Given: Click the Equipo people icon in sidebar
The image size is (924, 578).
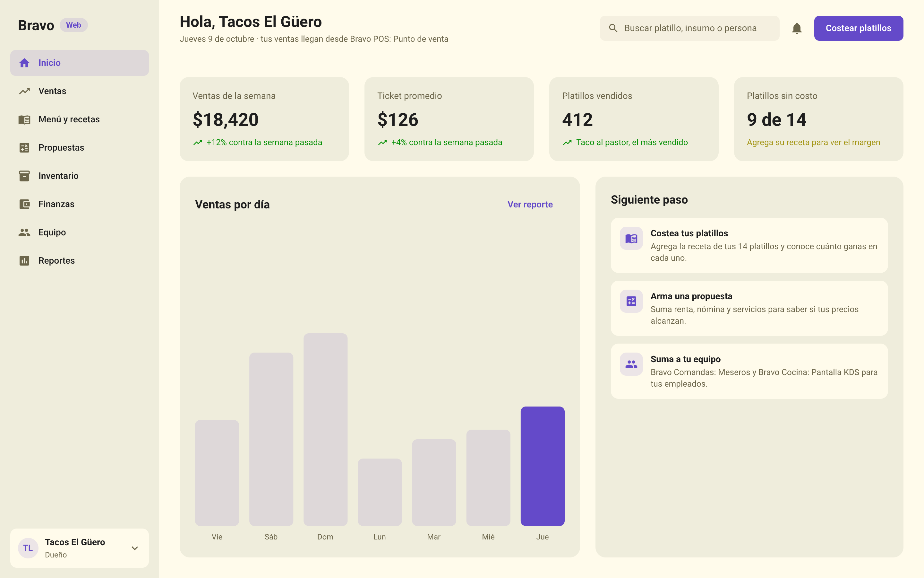Looking at the screenshot, I should 24,232.
